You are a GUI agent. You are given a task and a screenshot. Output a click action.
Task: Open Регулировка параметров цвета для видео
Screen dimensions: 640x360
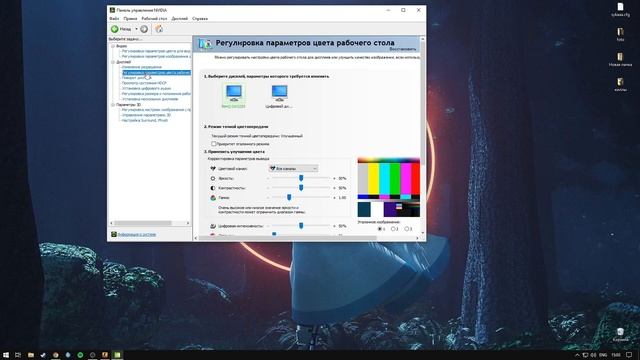pos(156,51)
